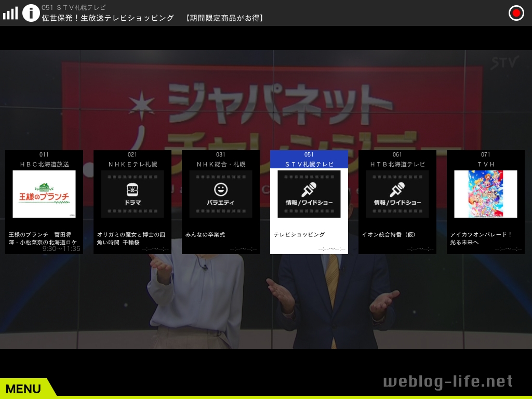Switch to channel 011 HBC北海道放送
The image size is (532, 399).
tap(44, 159)
